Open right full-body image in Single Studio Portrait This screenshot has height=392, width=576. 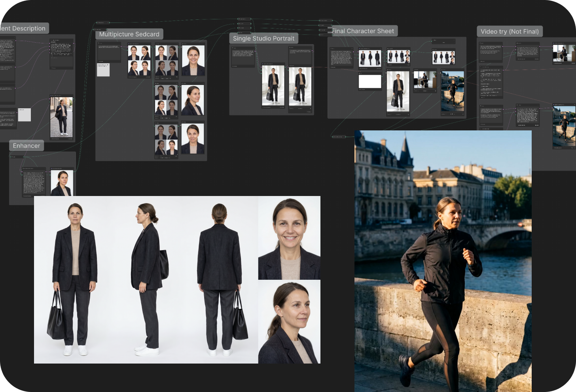coord(300,86)
